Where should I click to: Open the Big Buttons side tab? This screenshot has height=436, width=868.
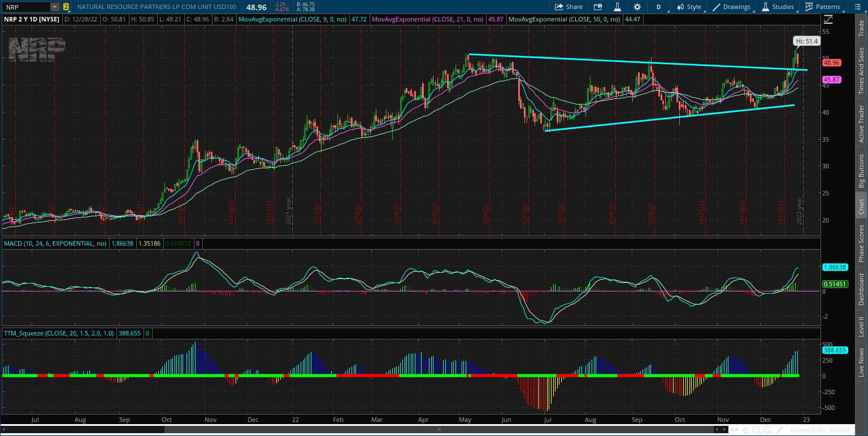point(861,171)
